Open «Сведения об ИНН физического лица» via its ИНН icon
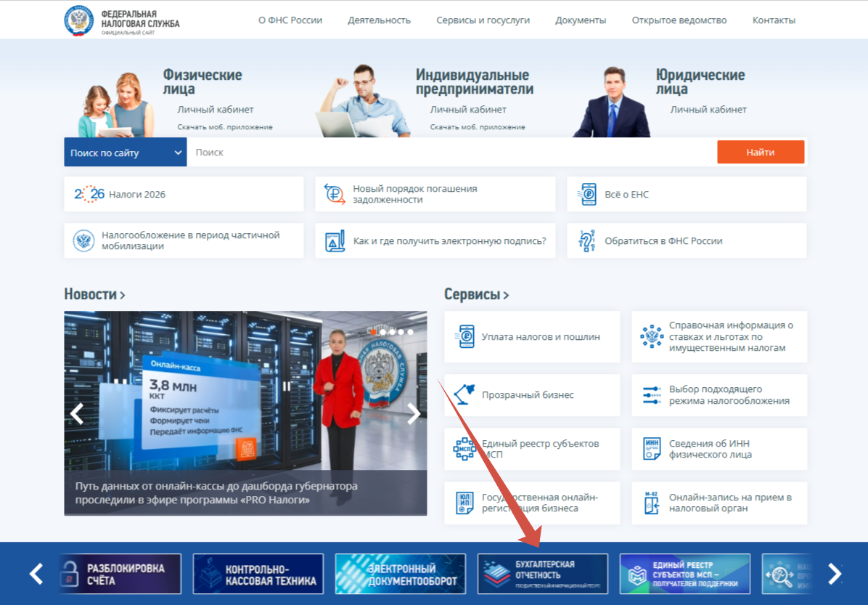 (651, 449)
